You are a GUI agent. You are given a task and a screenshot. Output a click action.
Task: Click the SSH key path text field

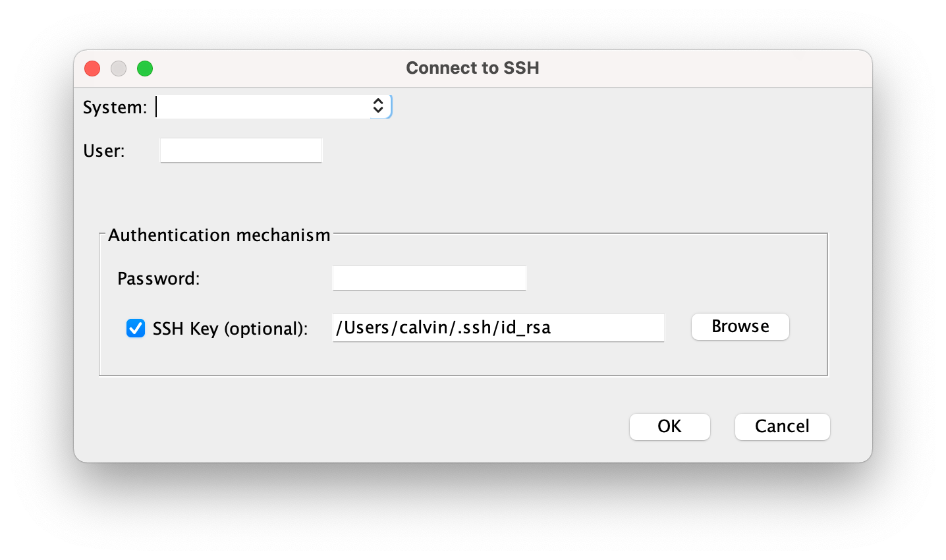pos(498,327)
